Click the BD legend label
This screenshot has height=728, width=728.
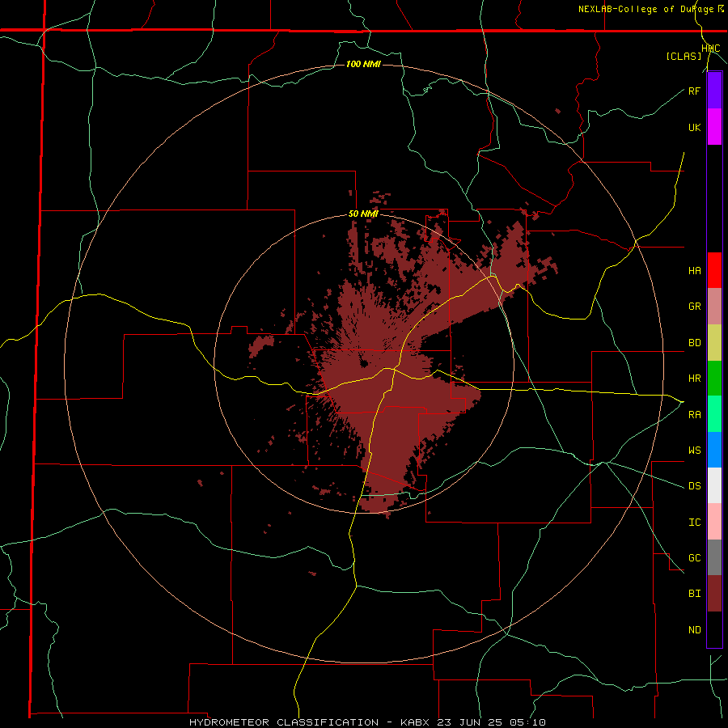pyautogui.click(x=694, y=343)
